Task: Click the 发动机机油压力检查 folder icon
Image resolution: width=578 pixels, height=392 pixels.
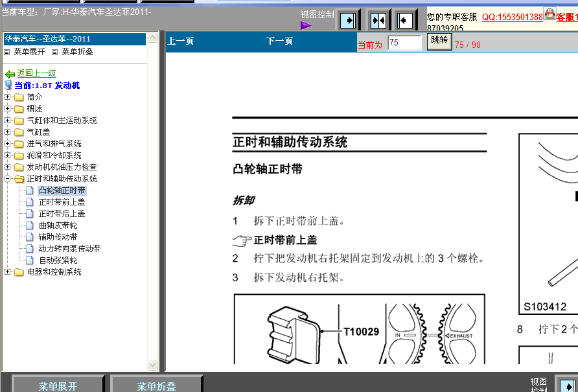Action: click(x=19, y=167)
